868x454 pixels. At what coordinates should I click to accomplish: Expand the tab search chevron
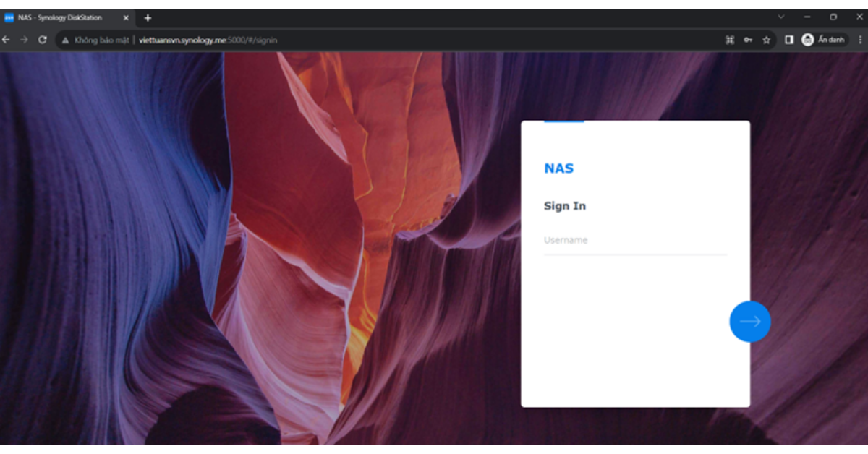point(780,17)
